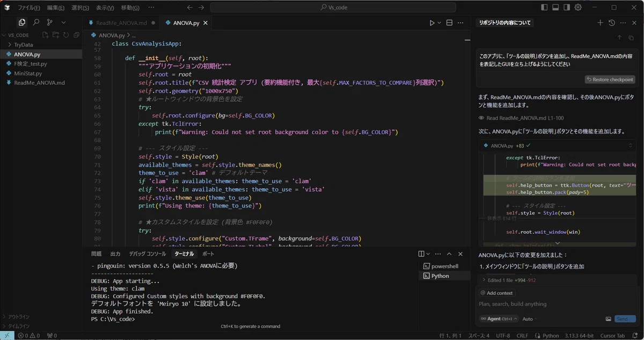Click the New Folder icon in explorer

tap(56, 35)
